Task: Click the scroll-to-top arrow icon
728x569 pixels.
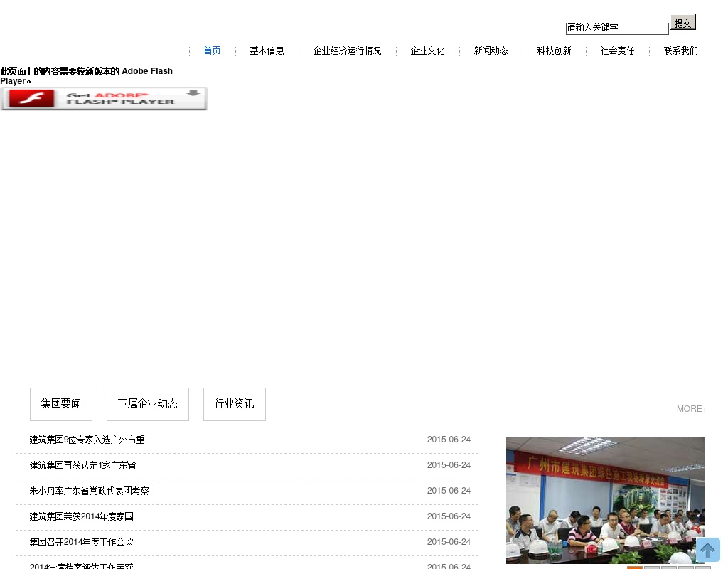Action: [x=707, y=550]
